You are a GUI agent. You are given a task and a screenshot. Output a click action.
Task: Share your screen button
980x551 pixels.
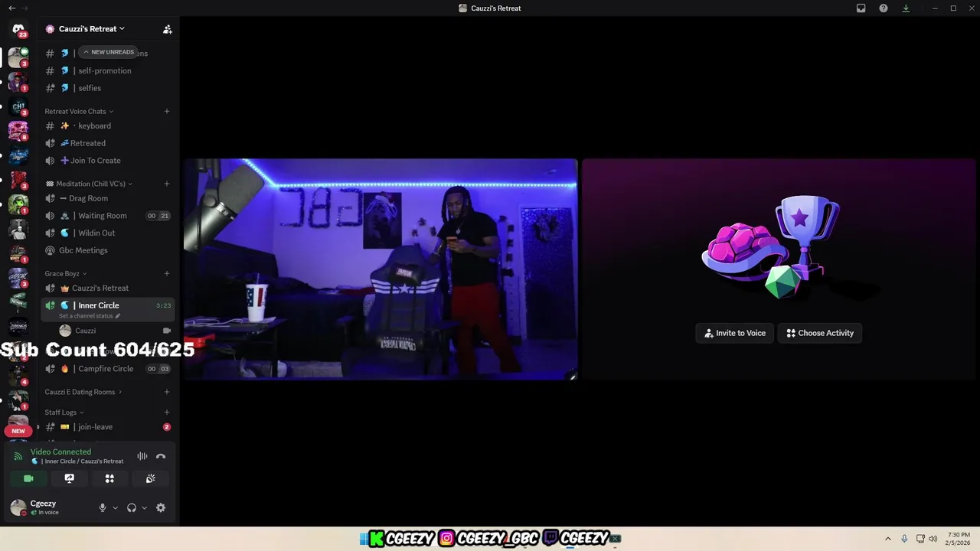(x=70, y=478)
